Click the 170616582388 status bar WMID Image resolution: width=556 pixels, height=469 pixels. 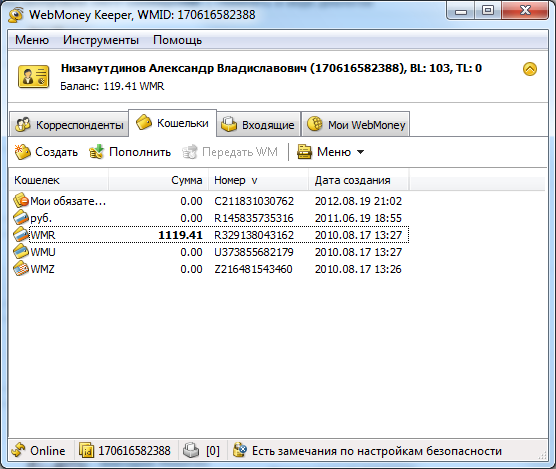click(x=134, y=451)
